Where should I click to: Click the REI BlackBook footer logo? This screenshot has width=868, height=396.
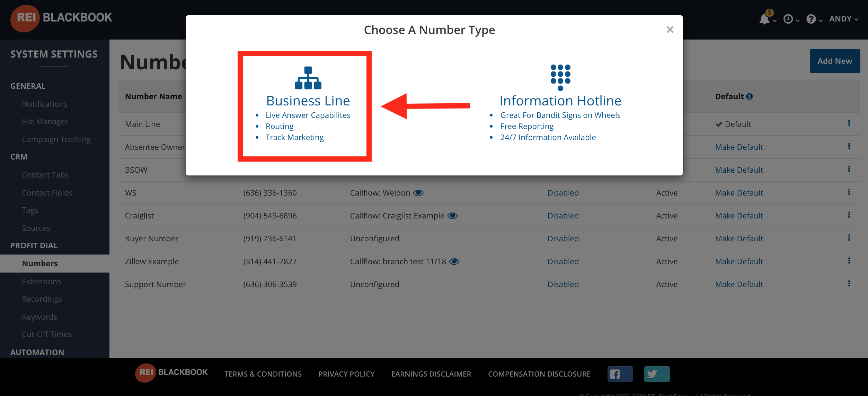click(x=171, y=373)
